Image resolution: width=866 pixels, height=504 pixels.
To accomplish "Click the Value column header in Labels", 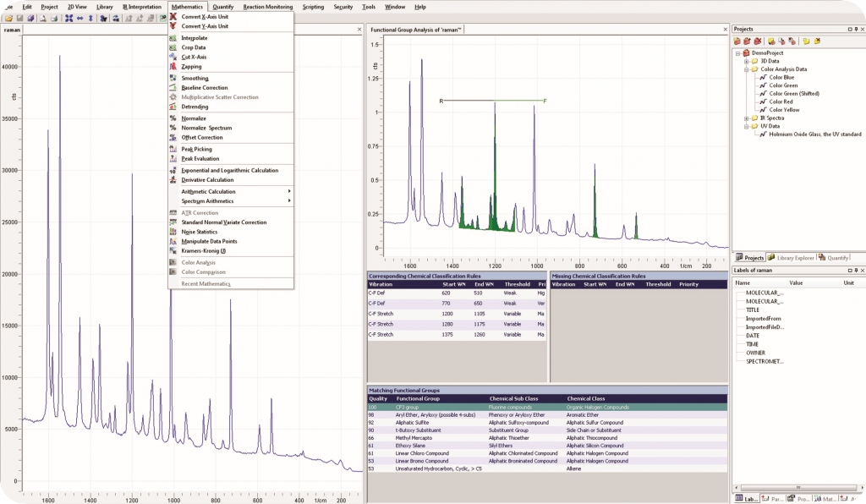I will [796, 282].
